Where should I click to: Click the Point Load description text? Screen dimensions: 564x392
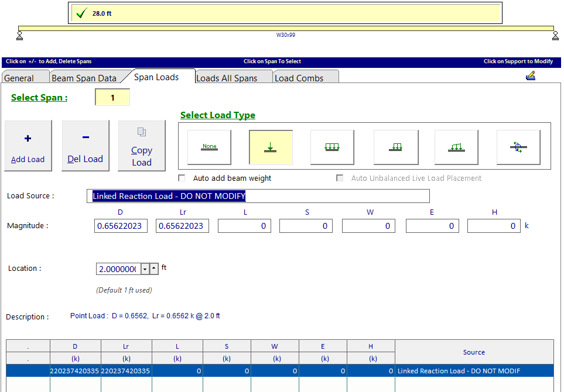(x=145, y=316)
